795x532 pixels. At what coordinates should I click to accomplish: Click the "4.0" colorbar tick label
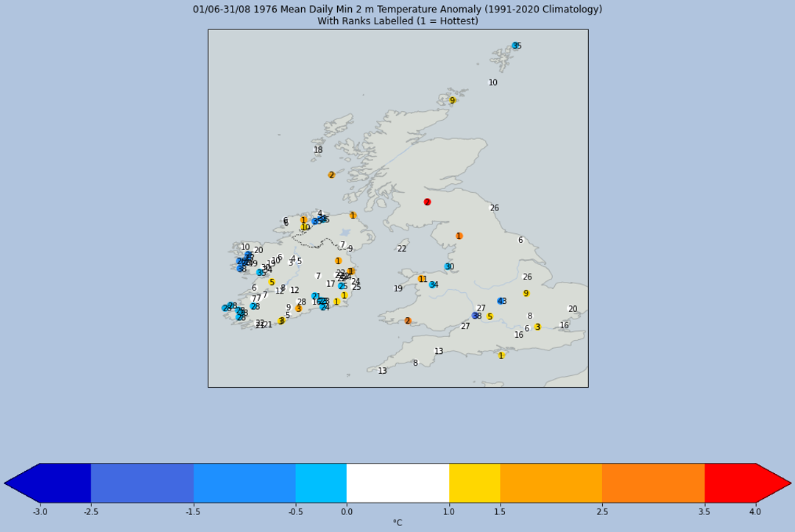pyautogui.click(x=755, y=511)
